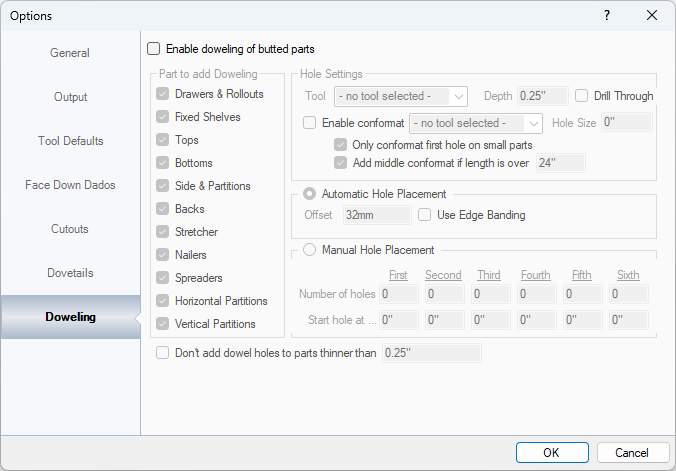Toggle the Use Edge Banding checkbox
The width and height of the screenshot is (676, 471).
(x=425, y=215)
